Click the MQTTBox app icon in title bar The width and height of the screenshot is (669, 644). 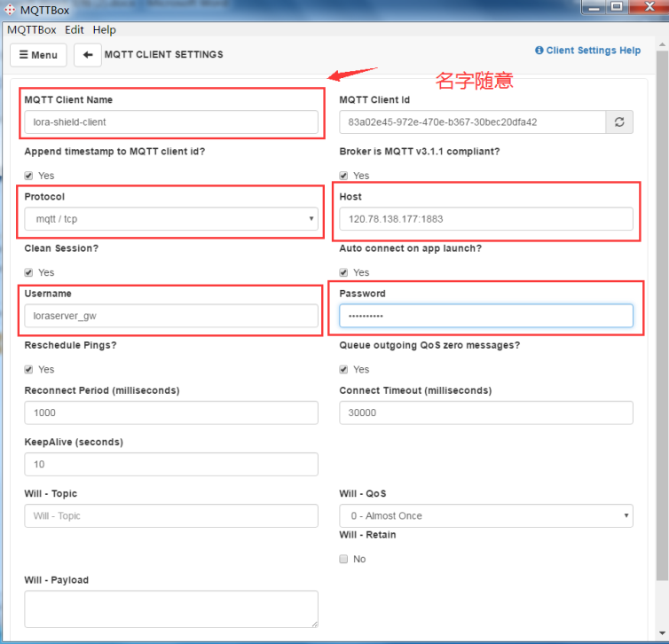click(10, 10)
